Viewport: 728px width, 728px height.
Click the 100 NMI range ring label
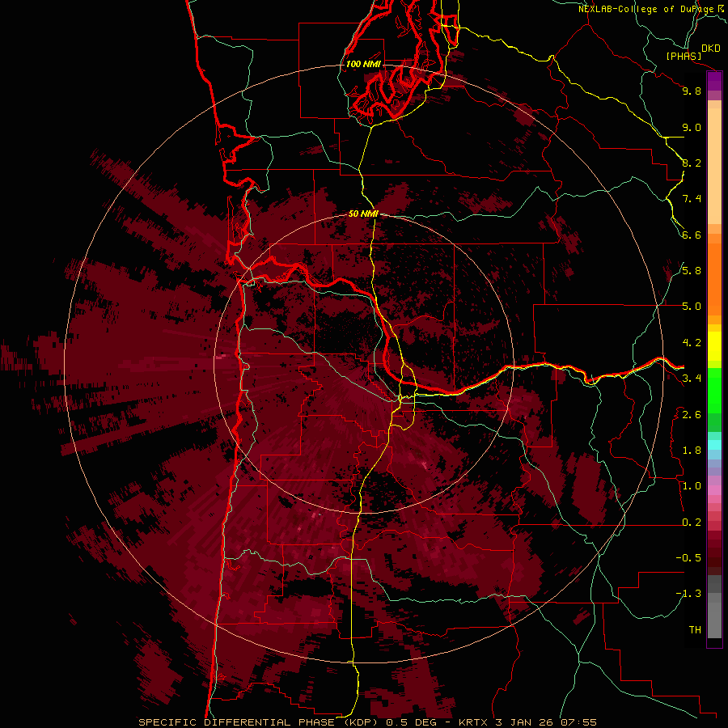[363, 64]
